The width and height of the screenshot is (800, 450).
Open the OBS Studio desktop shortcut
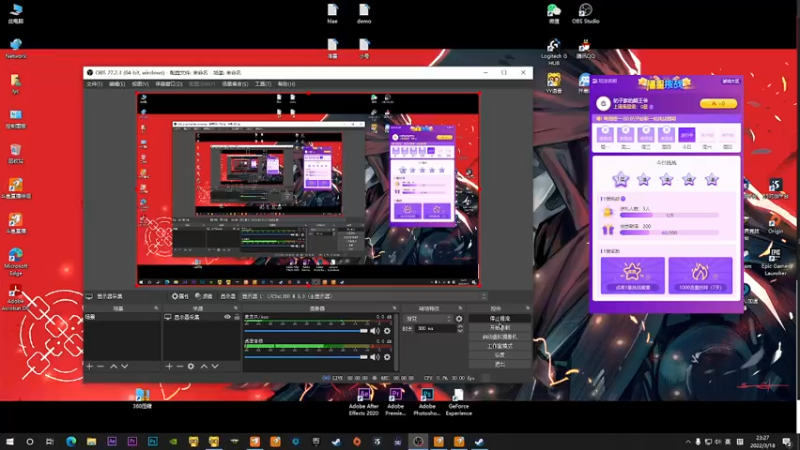point(585,14)
